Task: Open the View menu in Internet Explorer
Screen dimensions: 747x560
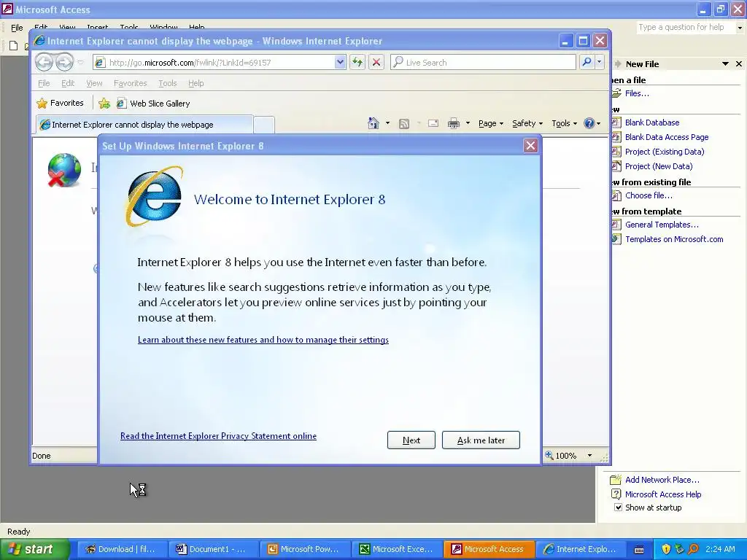Action: pyautogui.click(x=94, y=83)
